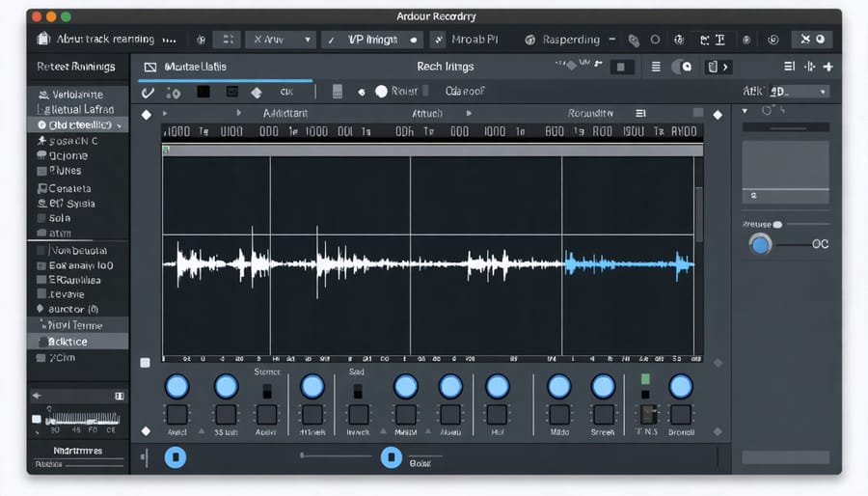
Task: Open the three-dots menu after the track recording label
Action: (x=170, y=40)
